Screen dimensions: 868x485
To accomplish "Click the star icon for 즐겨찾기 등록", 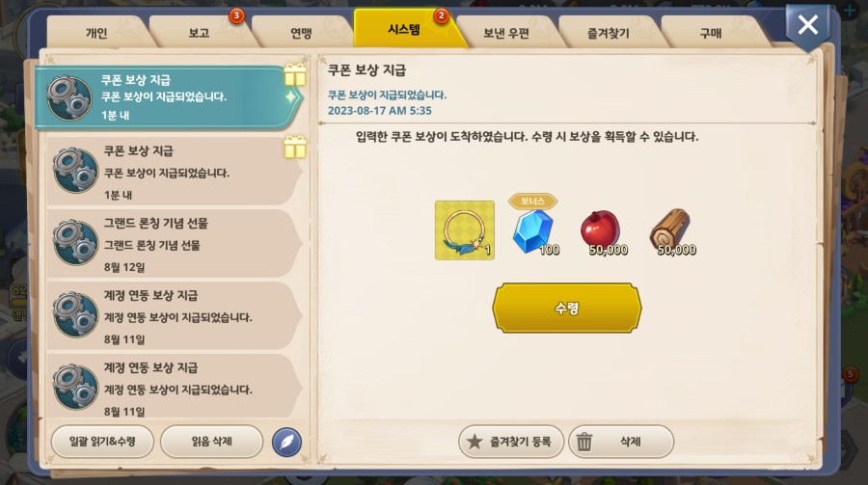I will (475, 442).
